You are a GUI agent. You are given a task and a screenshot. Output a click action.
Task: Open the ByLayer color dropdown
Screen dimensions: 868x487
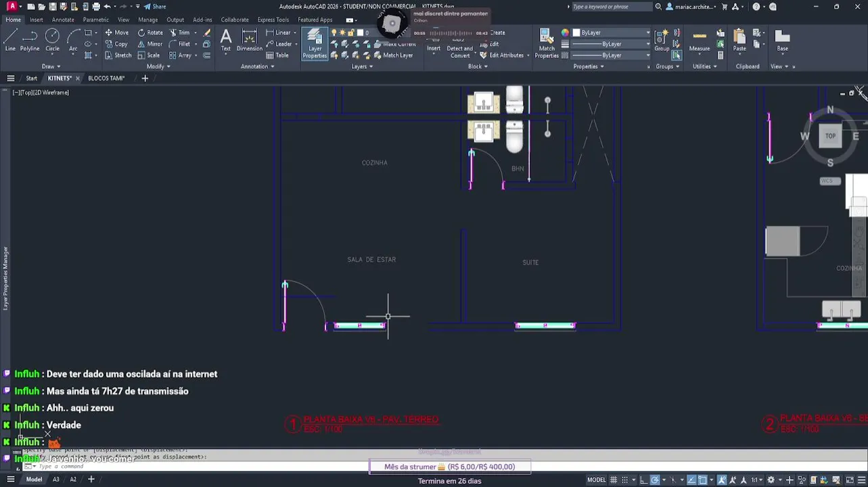click(x=611, y=32)
